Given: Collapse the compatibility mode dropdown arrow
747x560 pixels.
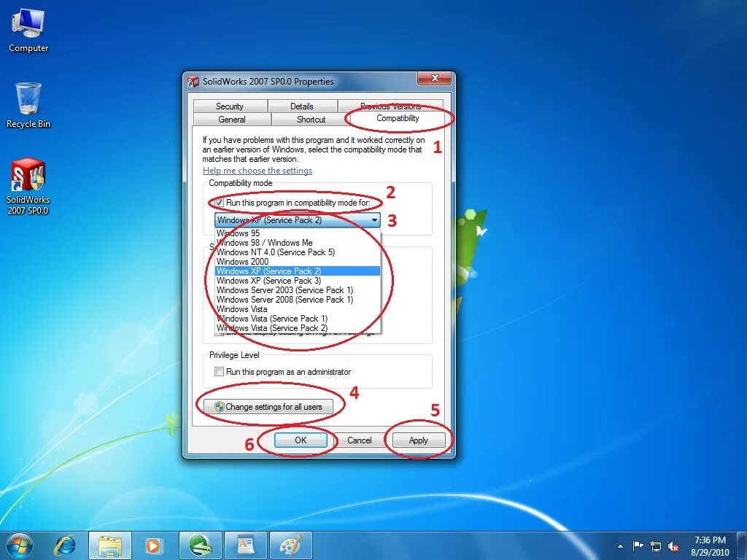Looking at the screenshot, I should point(374,220).
